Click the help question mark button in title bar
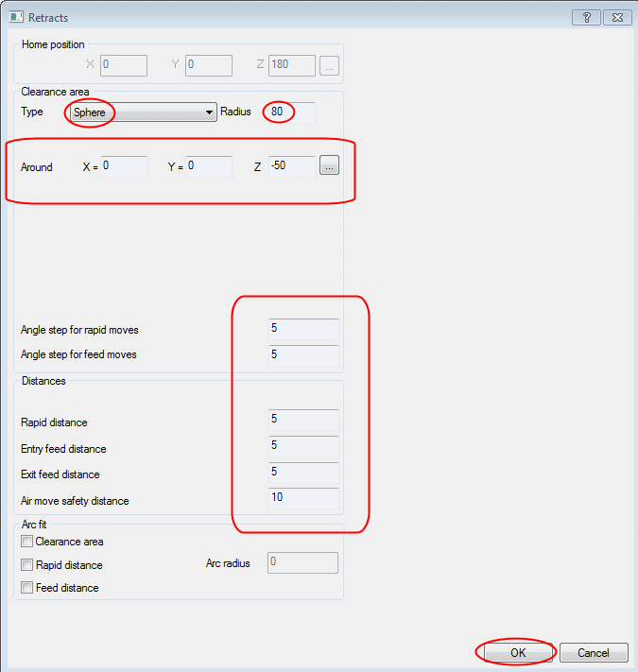Image resolution: width=638 pixels, height=672 pixels. (586, 18)
